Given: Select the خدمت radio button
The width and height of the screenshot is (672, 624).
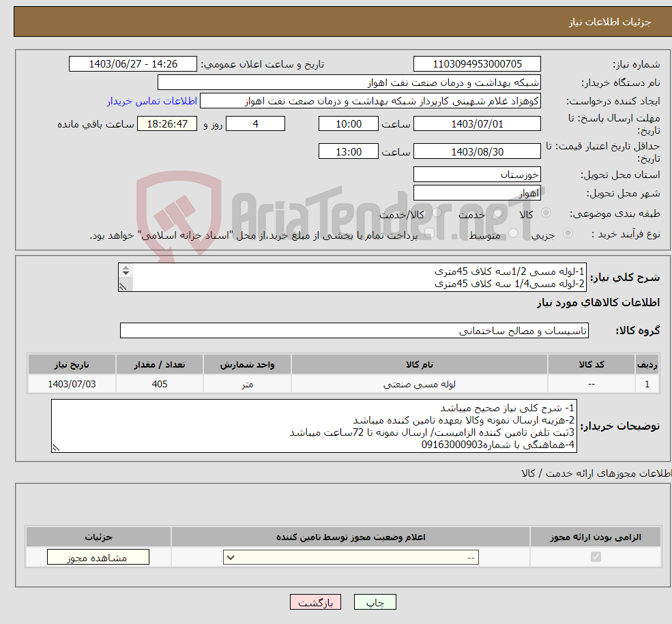Looking at the screenshot, I should coord(497,212).
